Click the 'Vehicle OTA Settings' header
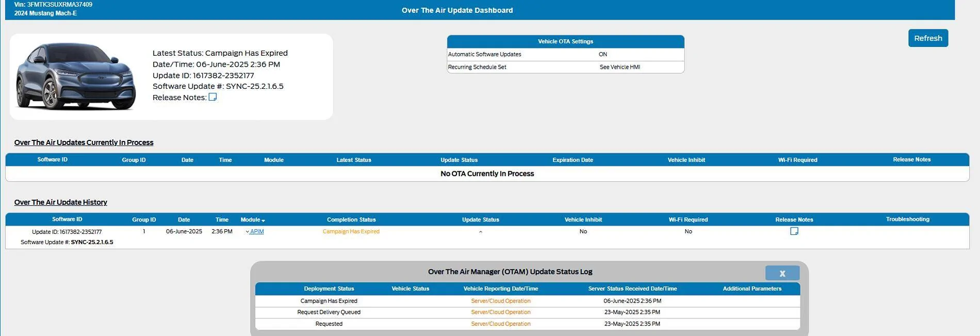Viewport: 980px width, 336px height. (x=565, y=41)
